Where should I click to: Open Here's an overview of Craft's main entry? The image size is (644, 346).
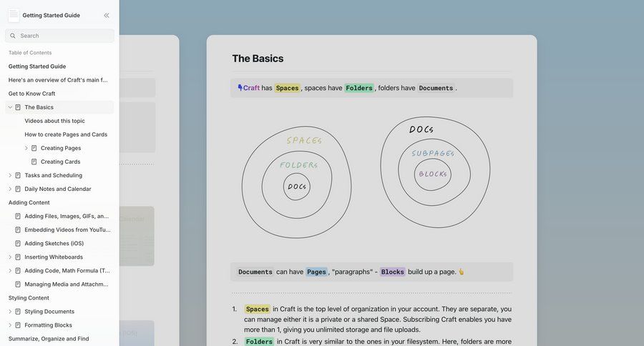[x=58, y=80]
